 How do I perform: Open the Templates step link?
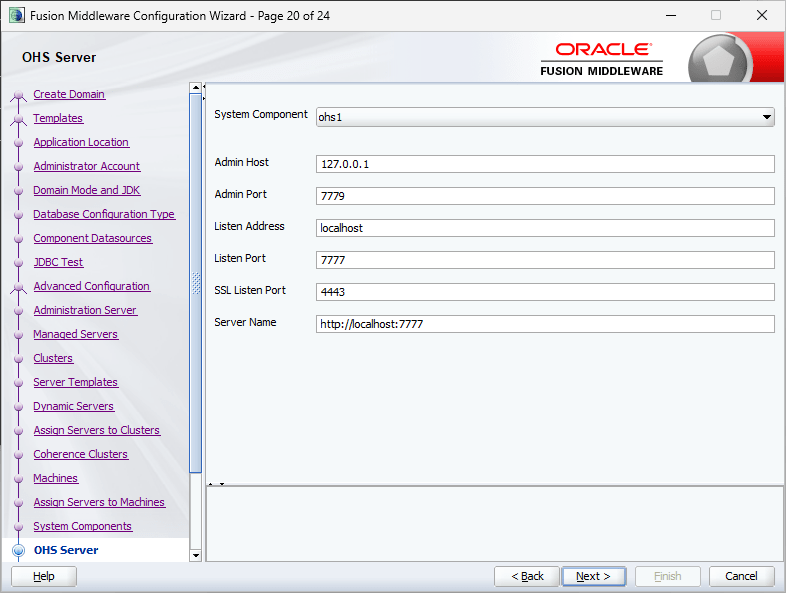[58, 118]
